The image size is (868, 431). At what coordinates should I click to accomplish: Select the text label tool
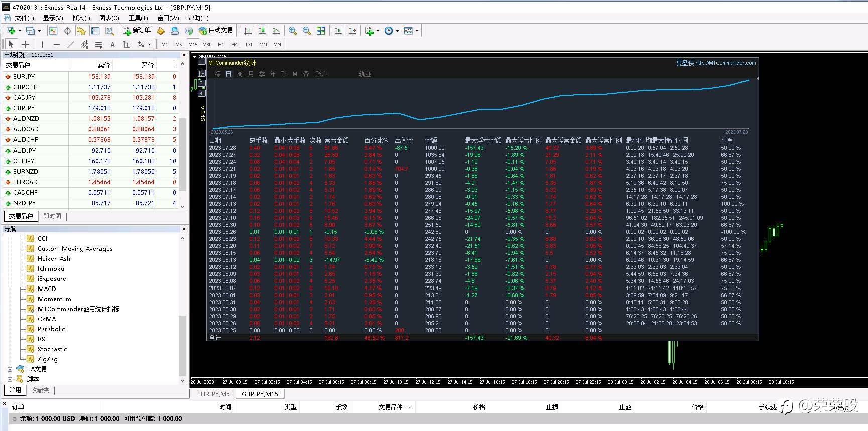tap(127, 44)
